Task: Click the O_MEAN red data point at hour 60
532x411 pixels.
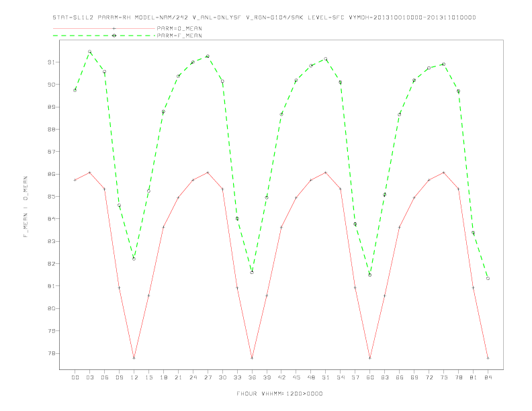Action: point(370,358)
